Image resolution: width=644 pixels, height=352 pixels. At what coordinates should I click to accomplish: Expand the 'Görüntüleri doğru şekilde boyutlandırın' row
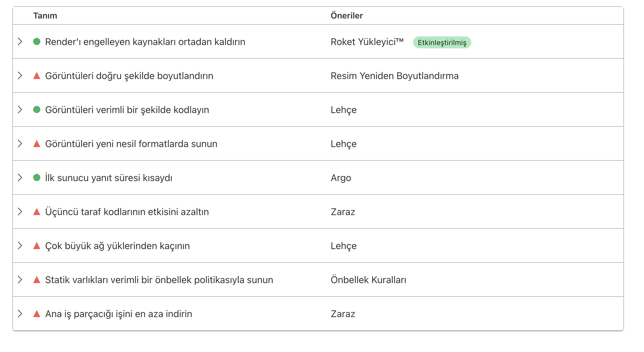[x=20, y=76]
